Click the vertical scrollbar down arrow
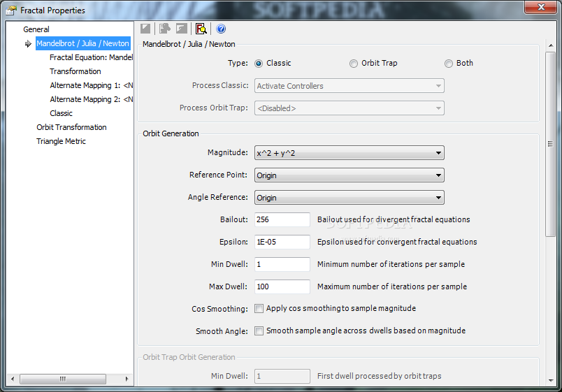 pos(551,381)
